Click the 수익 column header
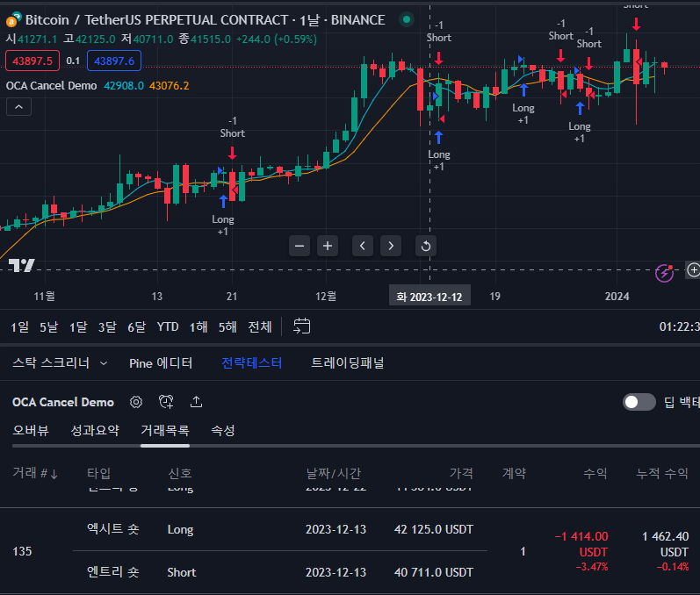This screenshot has height=595, width=700. [x=595, y=473]
